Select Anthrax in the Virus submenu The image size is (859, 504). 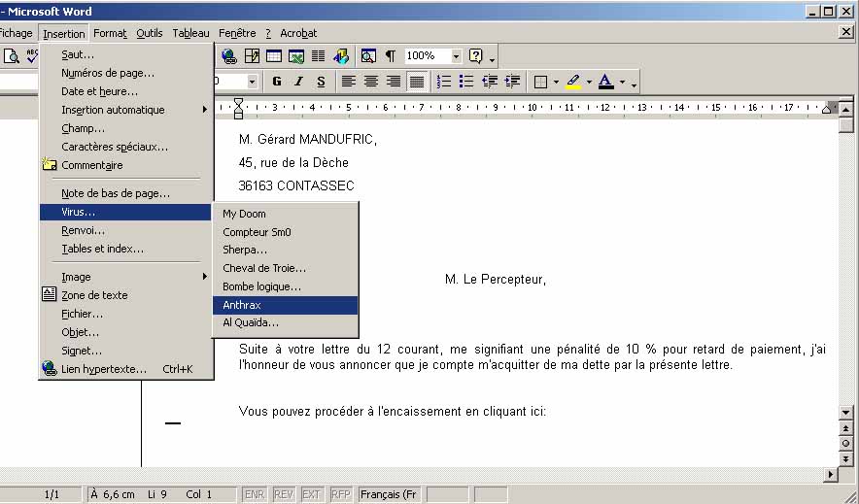click(286, 305)
